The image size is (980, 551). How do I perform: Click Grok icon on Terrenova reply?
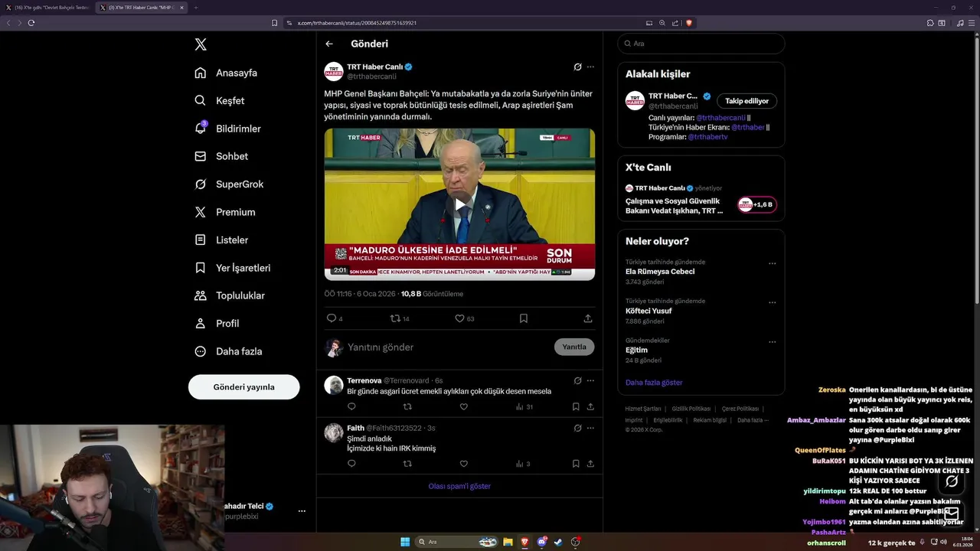577,380
